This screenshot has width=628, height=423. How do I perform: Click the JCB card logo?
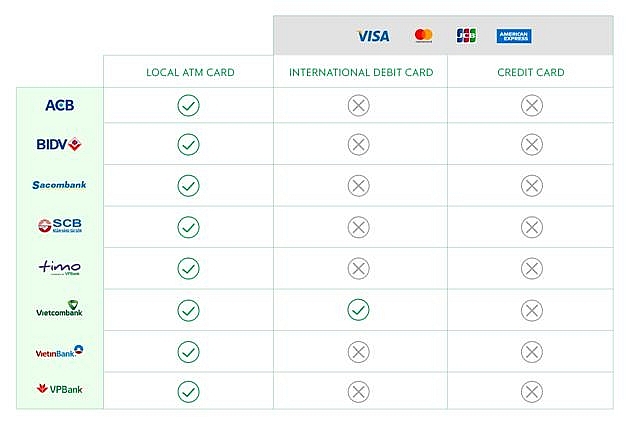(x=466, y=36)
